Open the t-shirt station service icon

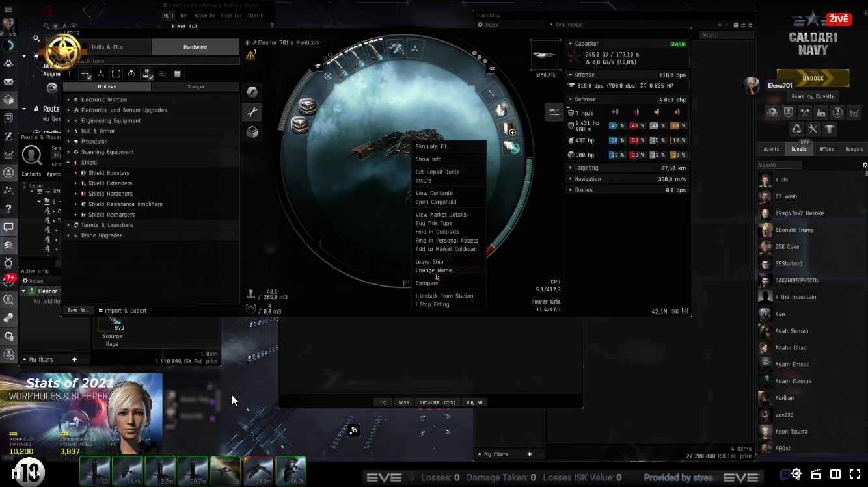(x=829, y=129)
